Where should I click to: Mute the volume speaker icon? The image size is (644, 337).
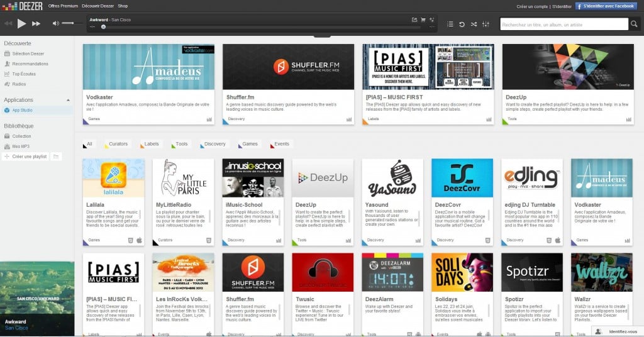point(55,23)
